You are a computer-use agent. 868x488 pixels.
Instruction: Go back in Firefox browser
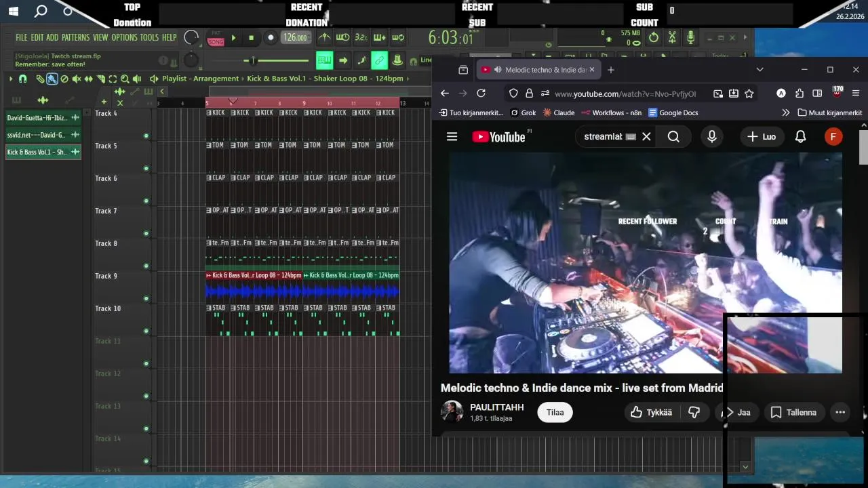[444, 94]
